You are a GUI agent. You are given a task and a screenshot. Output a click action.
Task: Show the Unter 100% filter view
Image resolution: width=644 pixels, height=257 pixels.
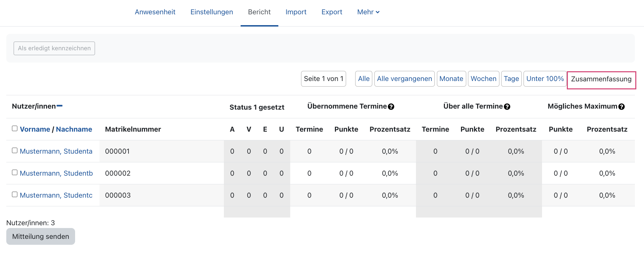coord(545,79)
